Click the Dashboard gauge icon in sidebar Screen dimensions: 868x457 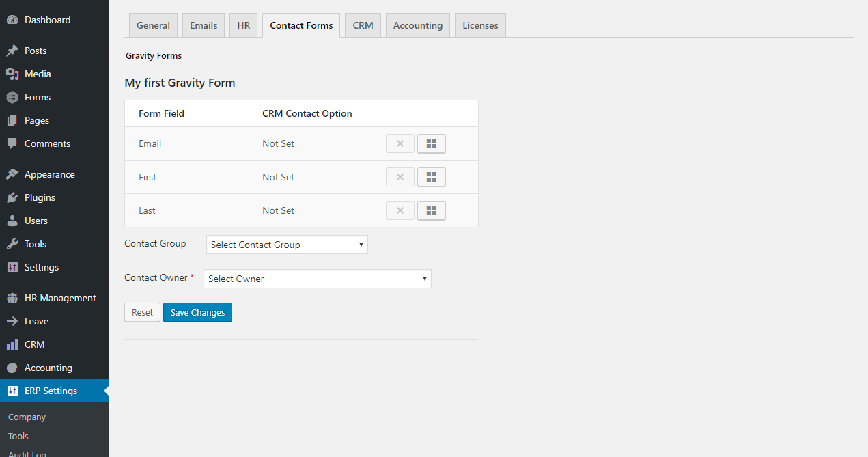coord(12,20)
